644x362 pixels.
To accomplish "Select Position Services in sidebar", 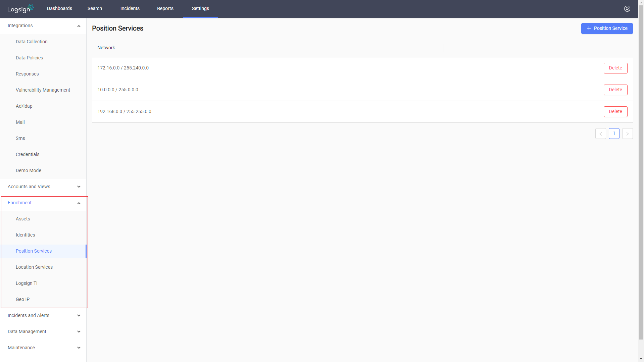I will point(43,251).
